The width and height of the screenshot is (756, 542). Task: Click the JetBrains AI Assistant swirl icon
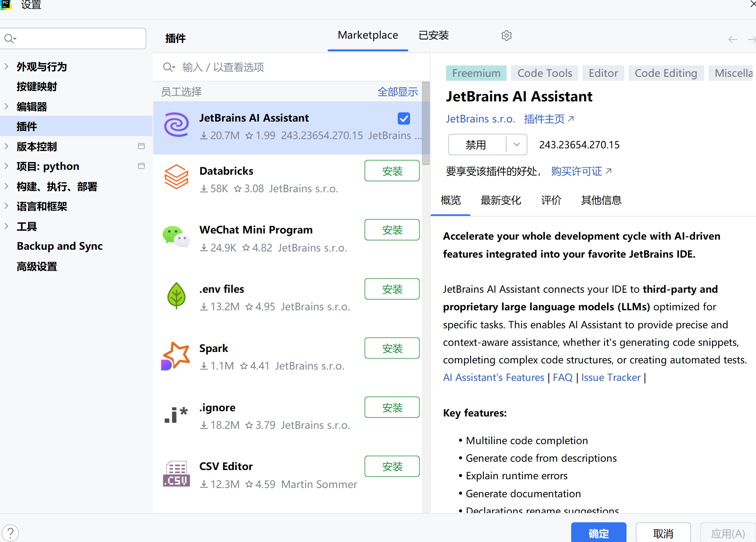(176, 125)
